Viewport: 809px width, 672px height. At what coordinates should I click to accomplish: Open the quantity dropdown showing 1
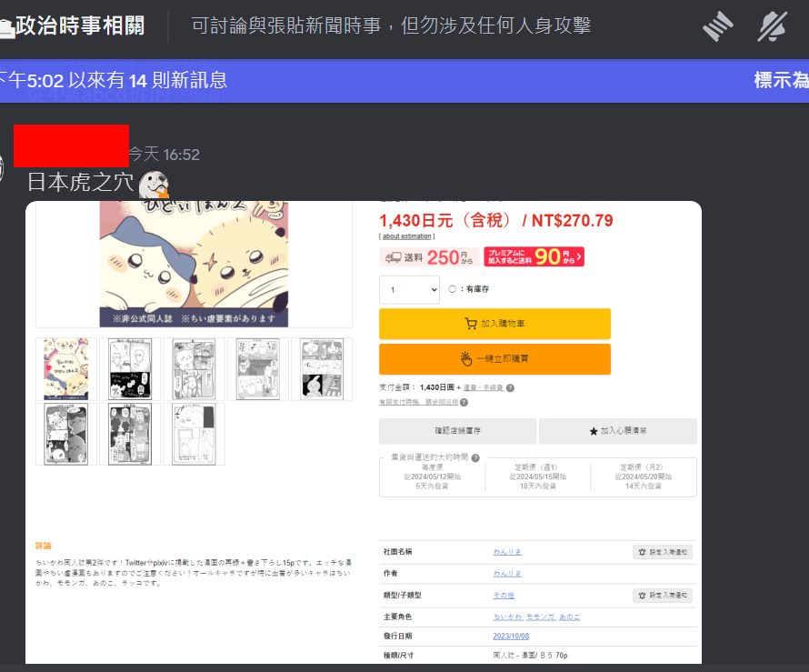click(410, 289)
